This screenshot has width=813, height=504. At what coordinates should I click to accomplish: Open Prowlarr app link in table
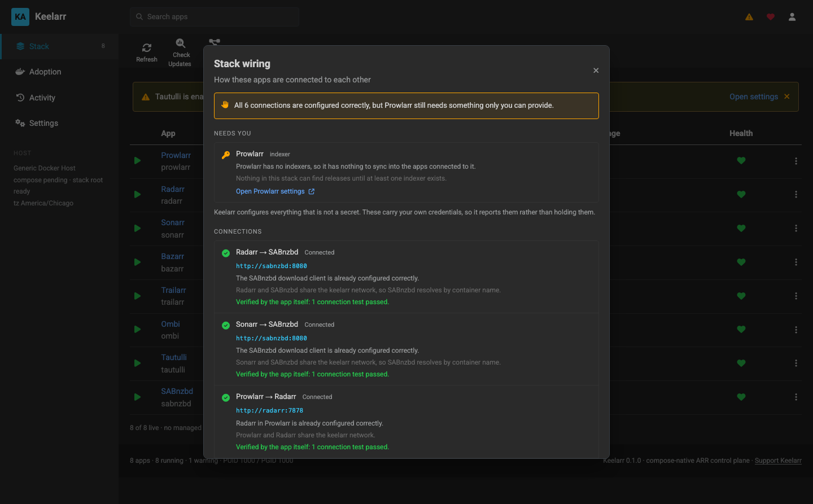coord(176,155)
